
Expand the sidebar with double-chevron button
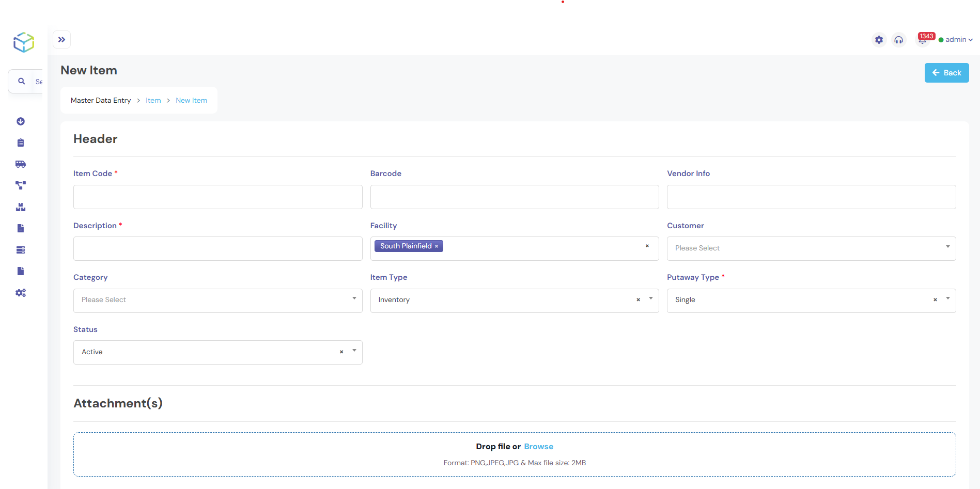point(62,40)
